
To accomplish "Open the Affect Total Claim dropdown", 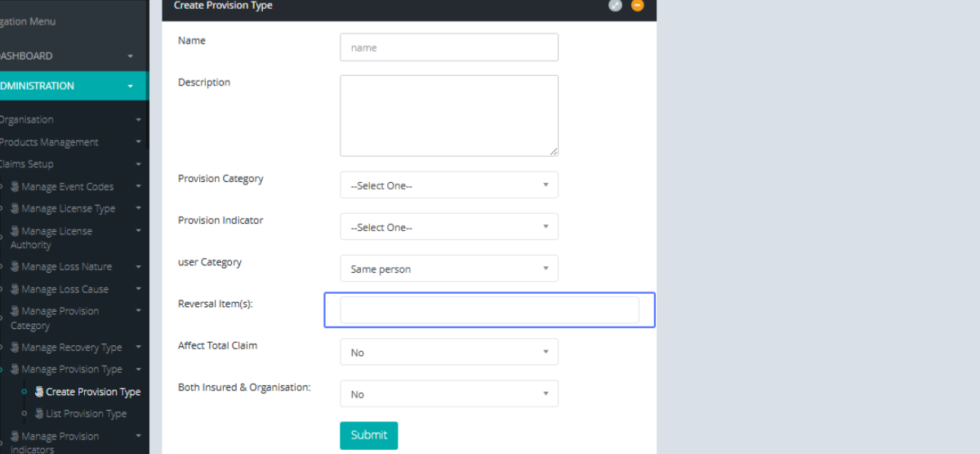I will point(448,352).
